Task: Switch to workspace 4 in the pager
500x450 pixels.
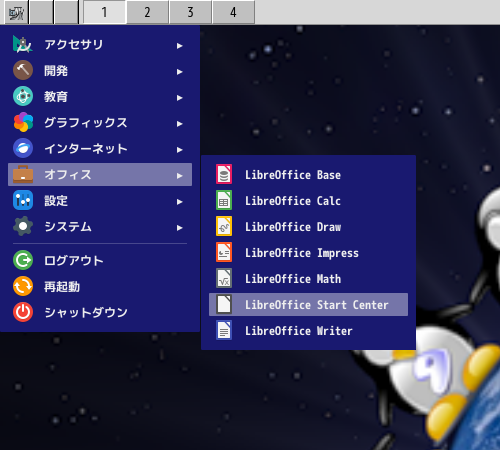Action: (233, 12)
